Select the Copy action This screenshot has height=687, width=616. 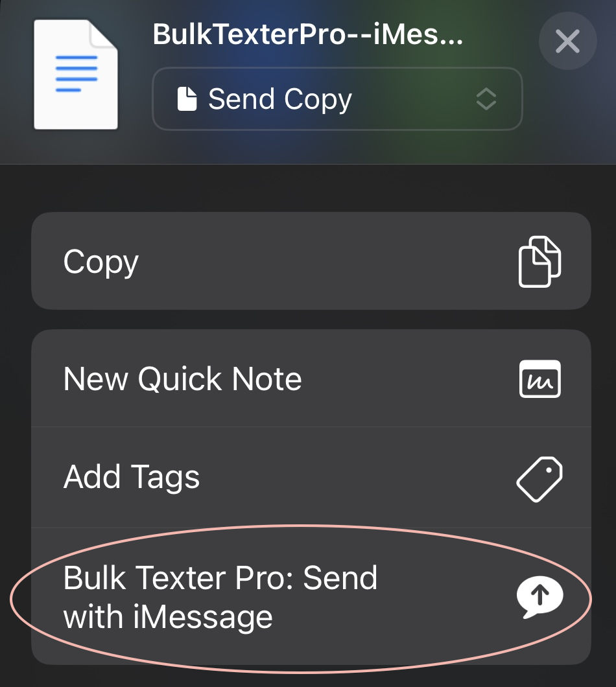point(311,261)
